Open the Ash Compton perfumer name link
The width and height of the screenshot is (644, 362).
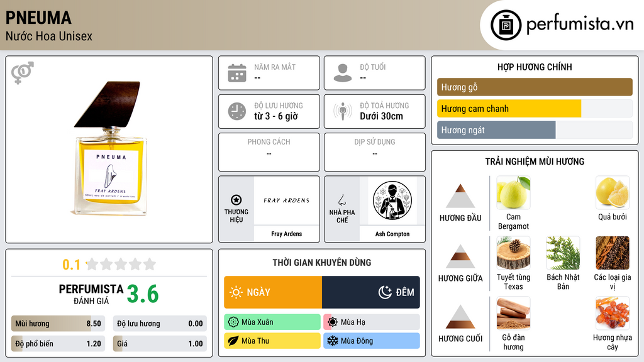coord(392,234)
